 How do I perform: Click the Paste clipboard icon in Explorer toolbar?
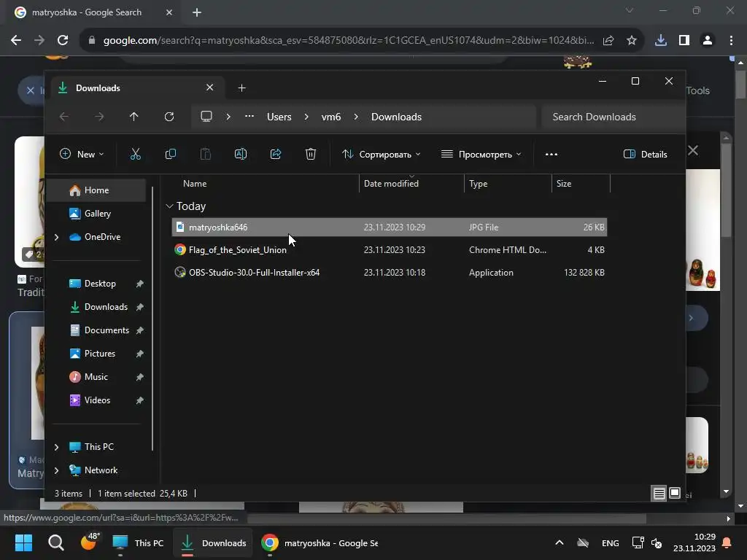[205, 155]
